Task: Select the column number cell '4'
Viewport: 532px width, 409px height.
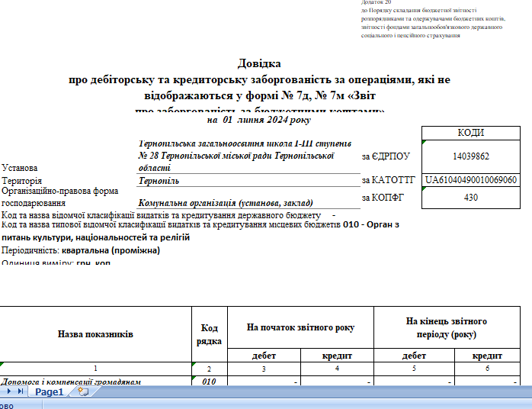Action: (x=337, y=369)
